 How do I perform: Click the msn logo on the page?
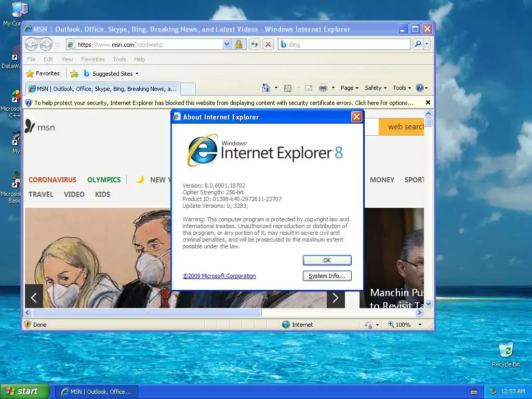[39, 127]
